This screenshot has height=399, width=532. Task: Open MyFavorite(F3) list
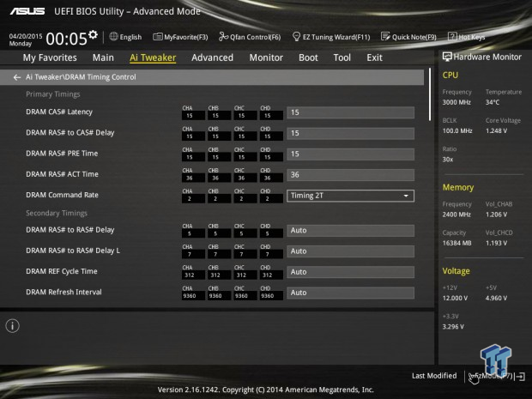pos(180,37)
